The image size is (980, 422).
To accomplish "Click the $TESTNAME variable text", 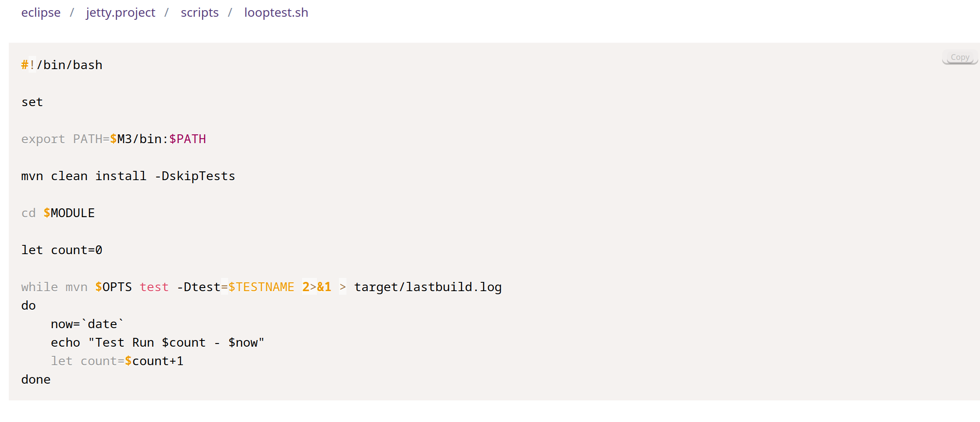I will 261,287.
